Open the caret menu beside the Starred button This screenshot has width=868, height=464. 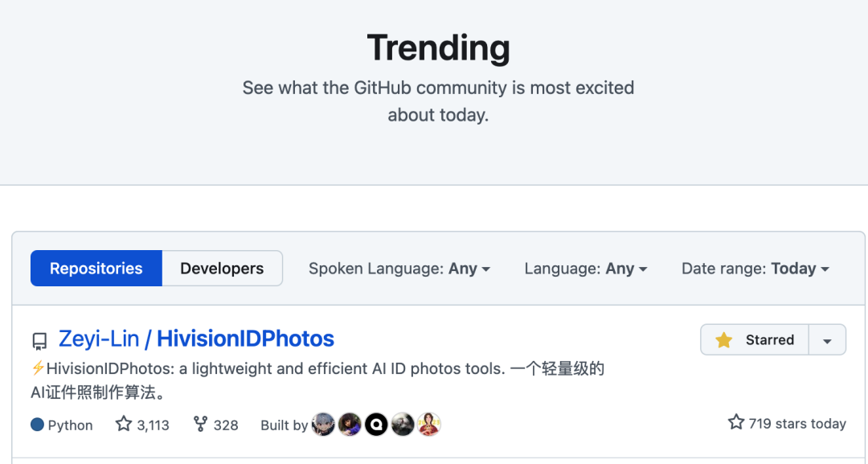[827, 339]
